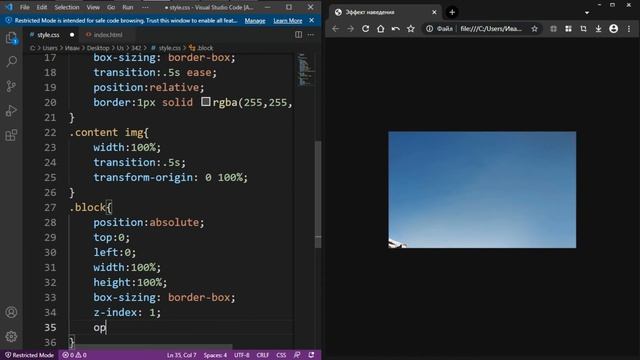Close the Restricted Mode notification banner
The height and width of the screenshot is (360, 640).
click(311, 20)
